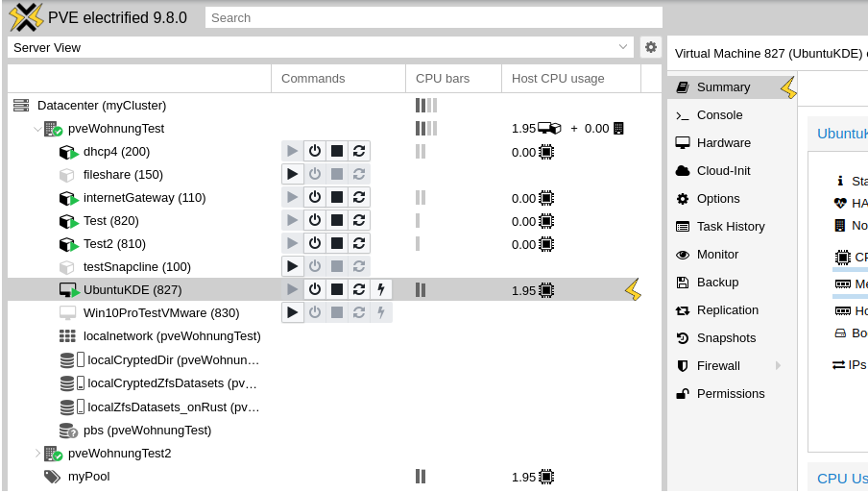Click the 1.95 host CPU value for myPool
Screen dimensions: 868x493
(x=523, y=477)
